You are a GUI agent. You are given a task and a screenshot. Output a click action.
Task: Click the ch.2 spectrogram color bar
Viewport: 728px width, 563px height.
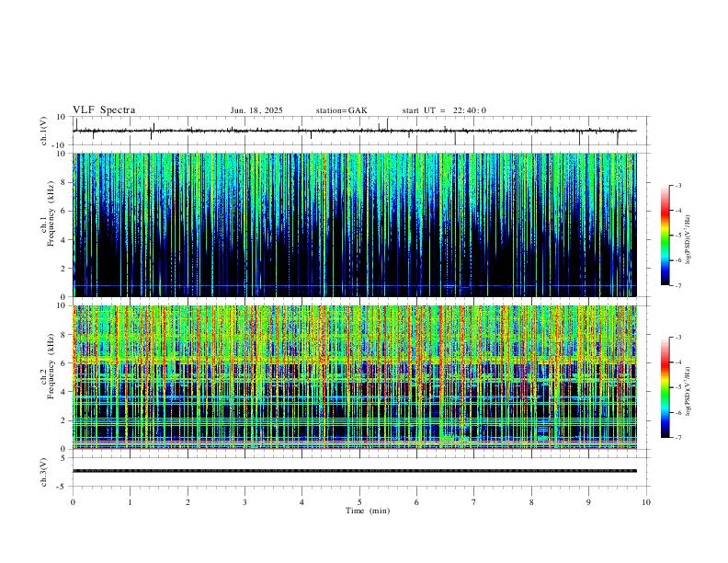coord(665,387)
